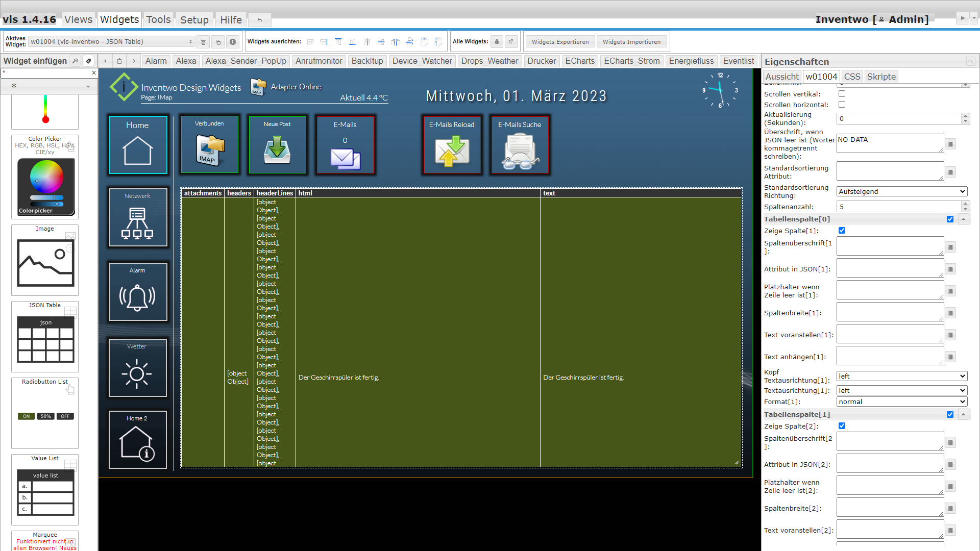
Task: Click the E-Mails Suche tile
Action: pyautogui.click(x=520, y=145)
